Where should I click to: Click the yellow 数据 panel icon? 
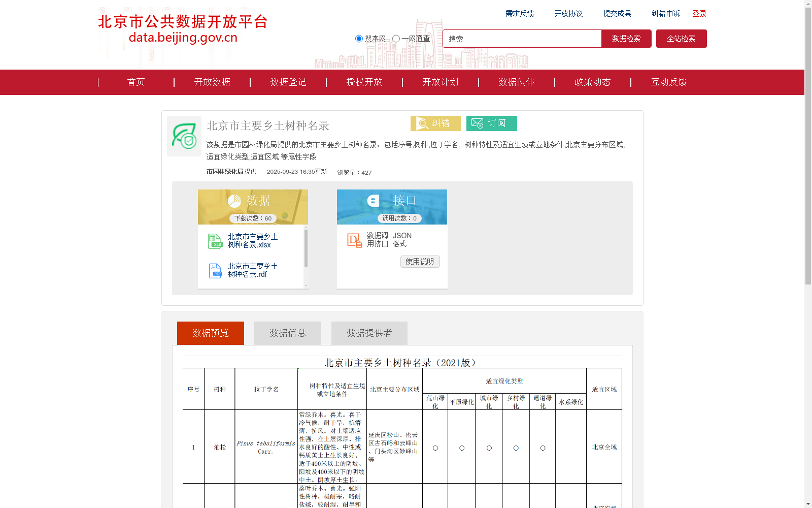(x=235, y=200)
